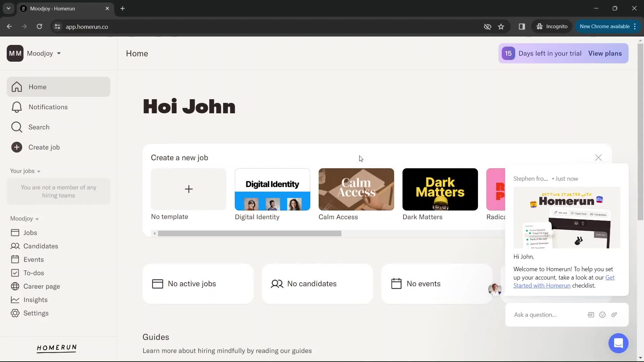
Task: Click the attachment paperclip icon in chat
Action: [614, 315]
